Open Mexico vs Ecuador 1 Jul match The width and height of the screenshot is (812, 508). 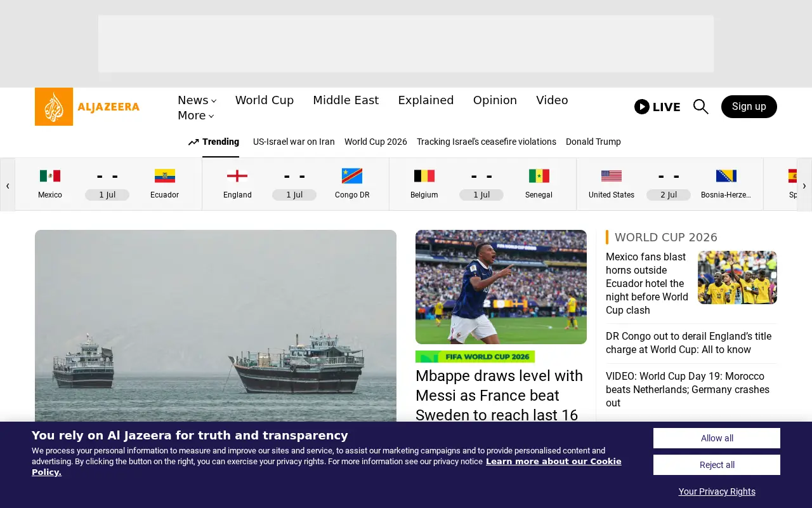tap(107, 184)
